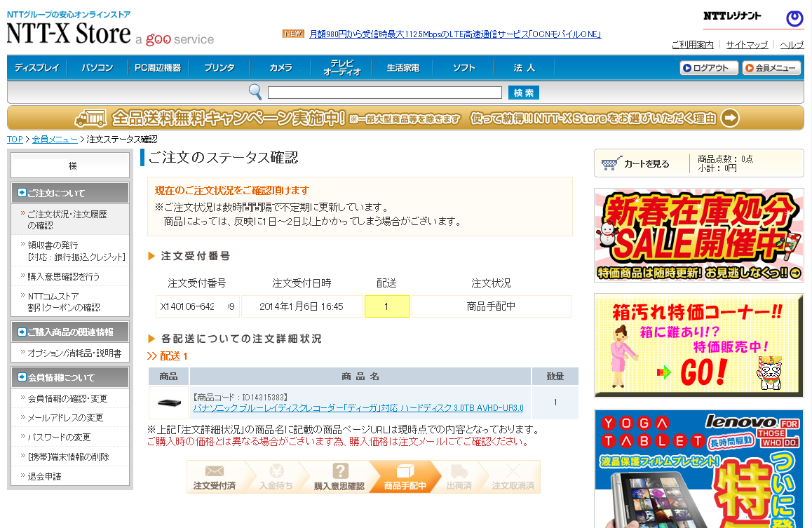The image size is (812, 528).
Task: Open the 生活家電 category menu
Action: tap(403, 68)
